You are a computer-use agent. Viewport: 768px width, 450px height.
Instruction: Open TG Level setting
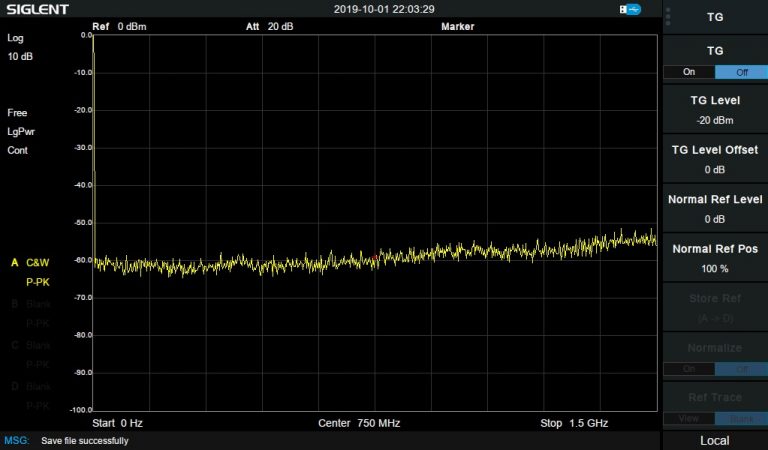pos(714,110)
